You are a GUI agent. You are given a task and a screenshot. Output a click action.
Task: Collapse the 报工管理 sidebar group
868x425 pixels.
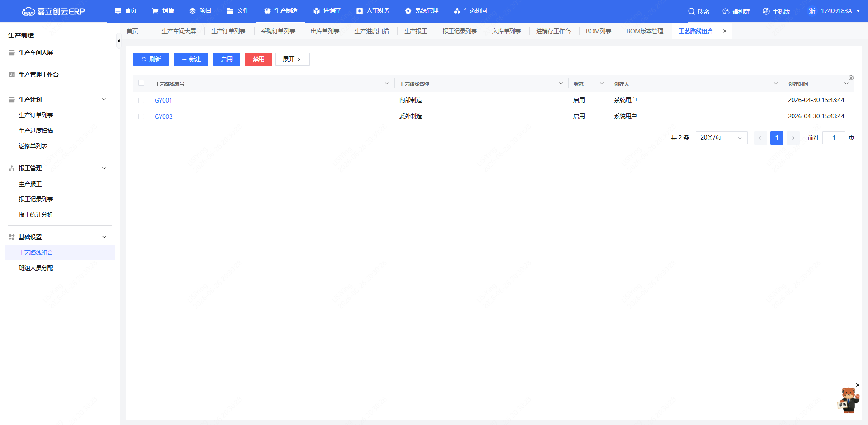tap(104, 168)
